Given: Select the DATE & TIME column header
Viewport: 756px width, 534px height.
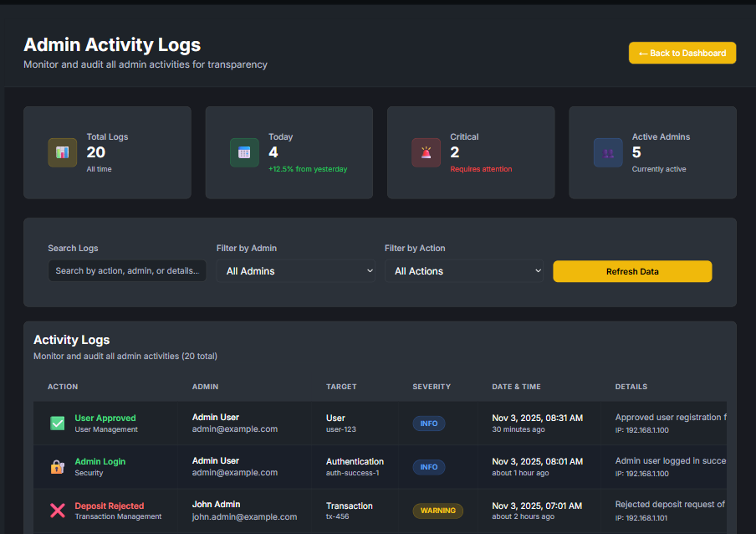Looking at the screenshot, I should pos(516,387).
